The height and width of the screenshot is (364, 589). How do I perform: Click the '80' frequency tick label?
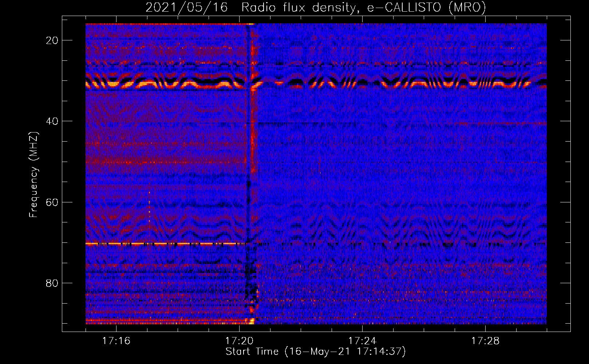(52, 283)
